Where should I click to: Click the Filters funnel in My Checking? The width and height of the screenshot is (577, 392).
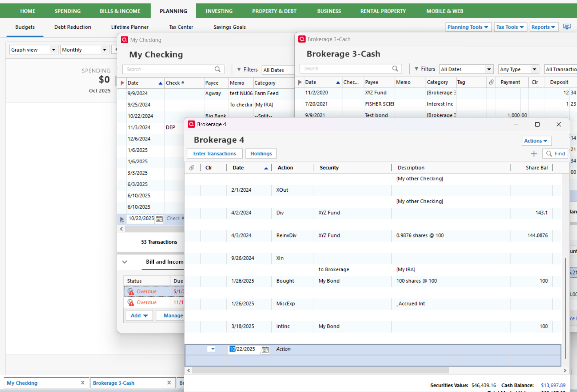click(x=239, y=69)
